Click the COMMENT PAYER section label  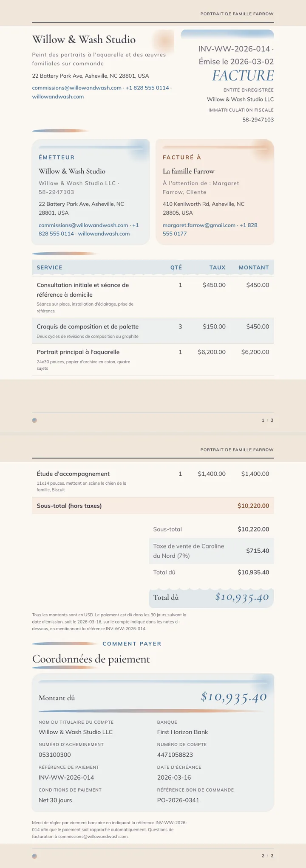[x=132, y=643]
